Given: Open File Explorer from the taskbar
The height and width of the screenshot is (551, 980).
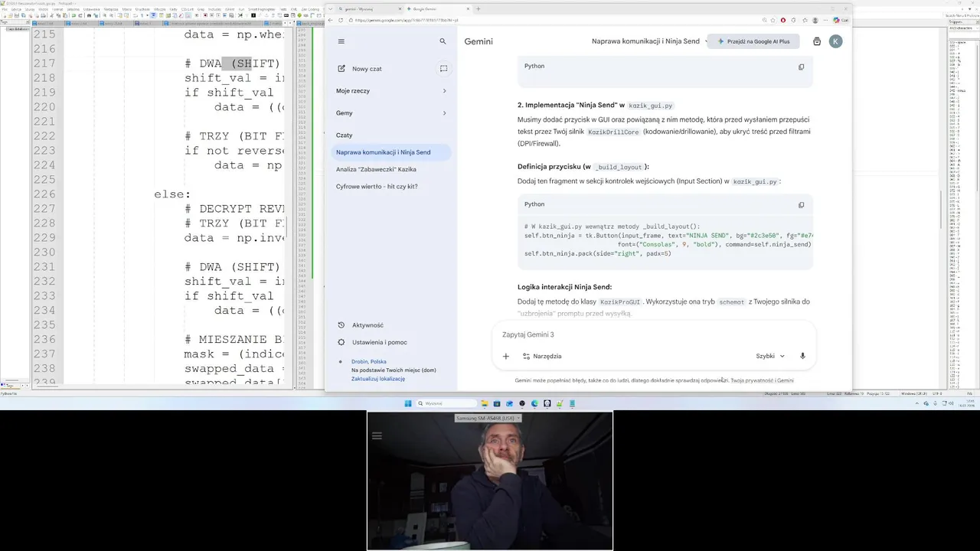Looking at the screenshot, I should point(485,403).
